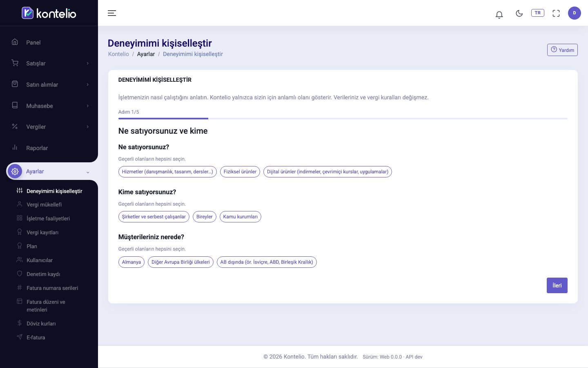Screen dimensions: 588x368
Task: Select the Fiziksel ürünler chip
Action: click(x=240, y=172)
